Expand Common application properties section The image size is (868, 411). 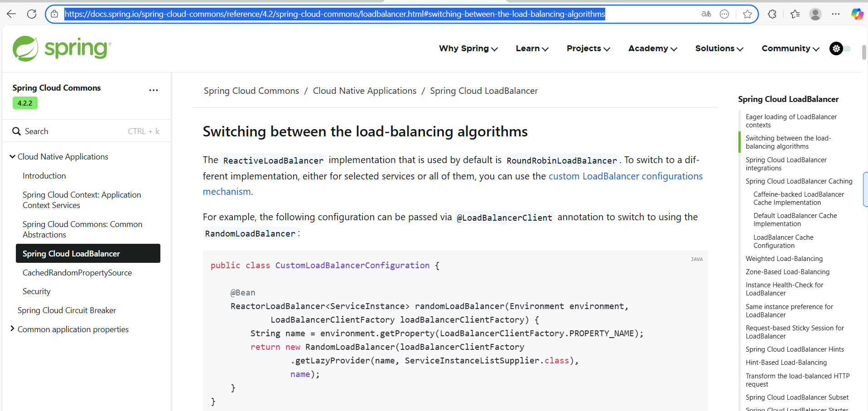click(x=12, y=329)
